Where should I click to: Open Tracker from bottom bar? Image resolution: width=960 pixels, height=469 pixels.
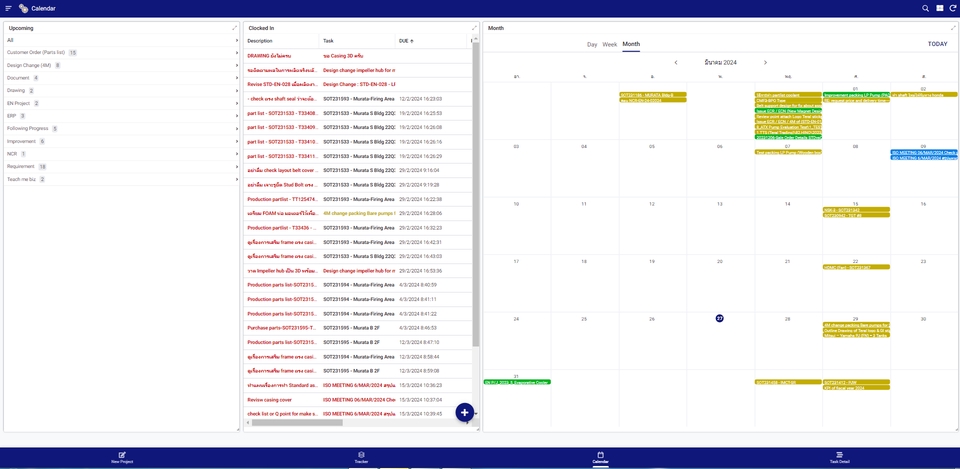click(361, 457)
